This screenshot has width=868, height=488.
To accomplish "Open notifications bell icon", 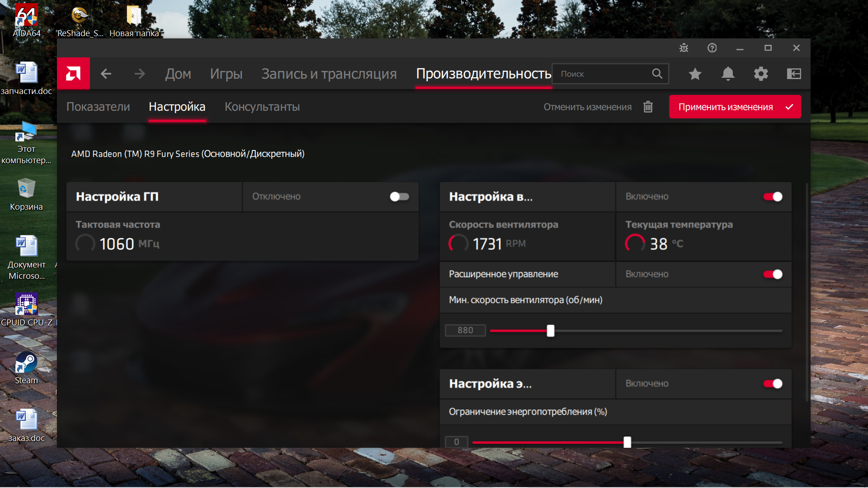I will (x=728, y=74).
